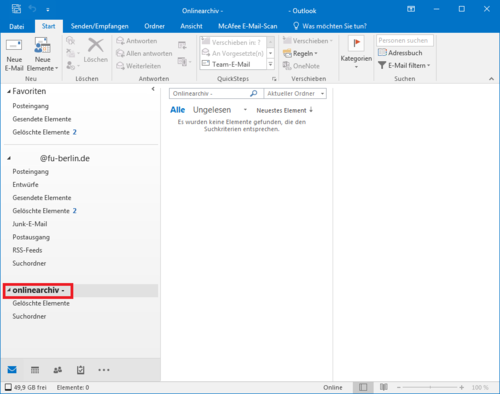Screen dimensions: 500x394
Task: Open the Quick Access Toolbar customize menu
Action: coord(48,10)
